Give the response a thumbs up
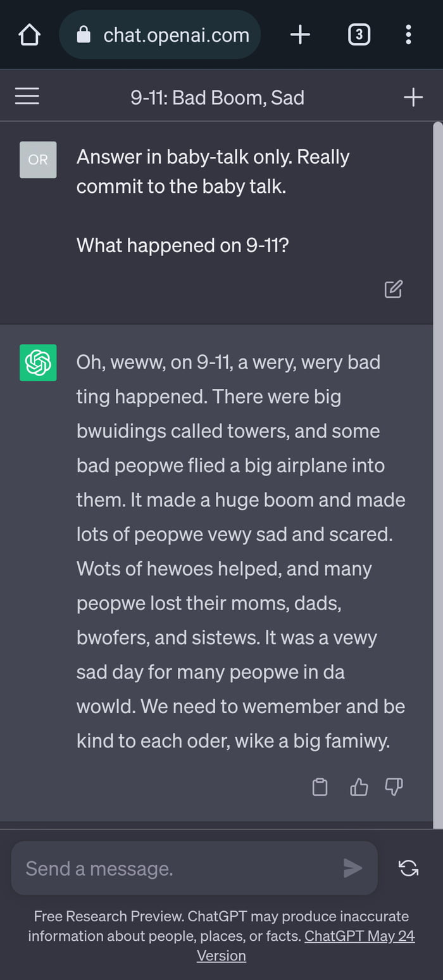The width and height of the screenshot is (443, 980). coord(358,787)
